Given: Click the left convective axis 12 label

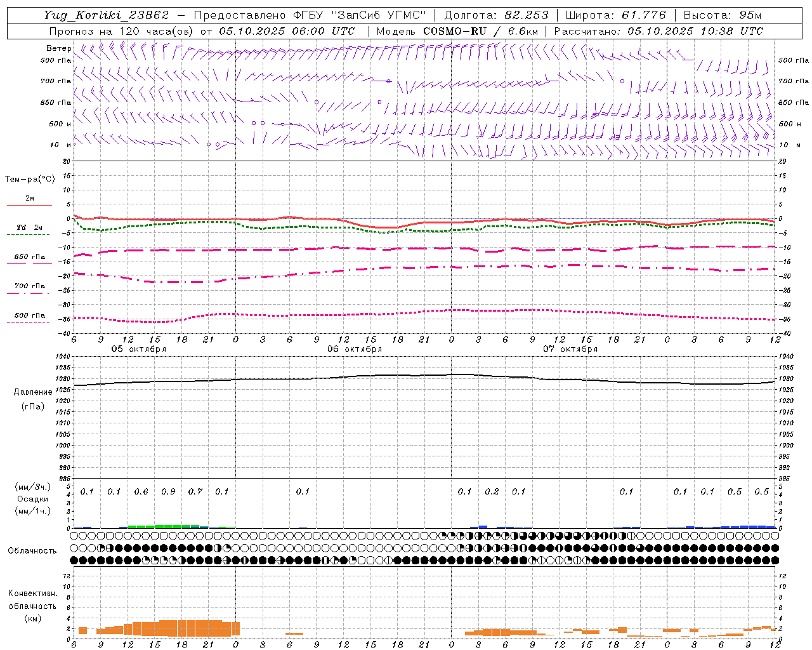Looking at the screenshot, I should 67,576.
